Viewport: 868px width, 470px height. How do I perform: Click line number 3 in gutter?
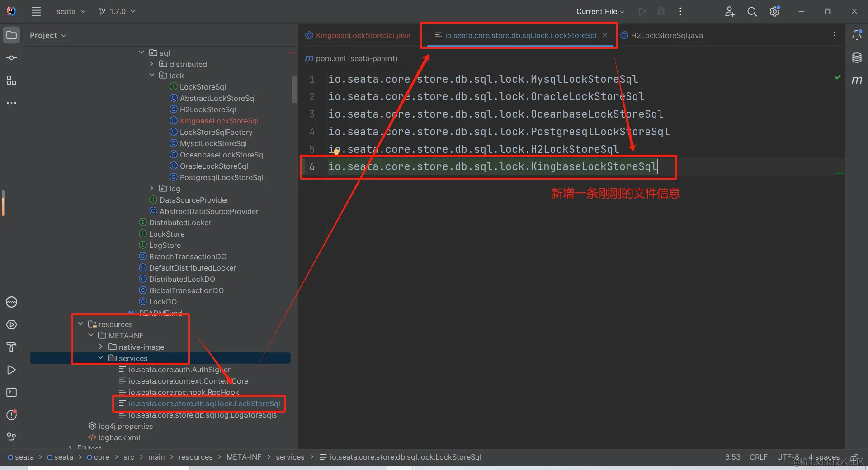(312, 114)
